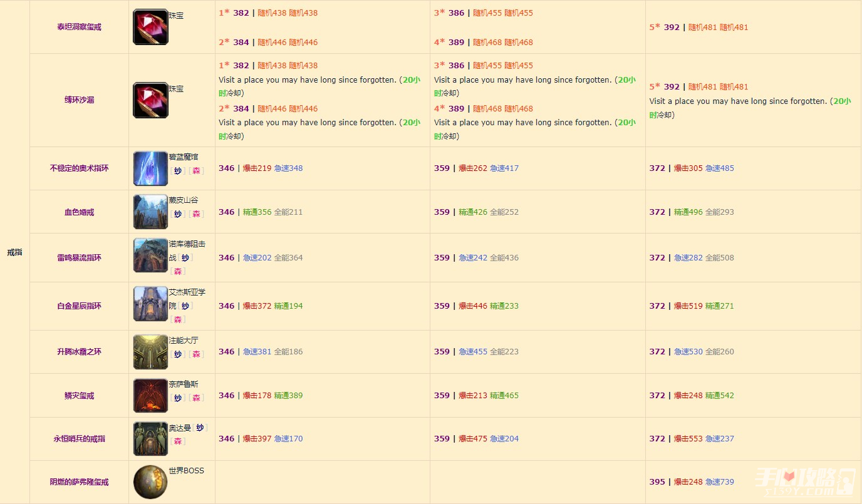The image size is (862, 504).
Task: Click the 纱 link under 奈萨鲁斯
Action: click(177, 398)
